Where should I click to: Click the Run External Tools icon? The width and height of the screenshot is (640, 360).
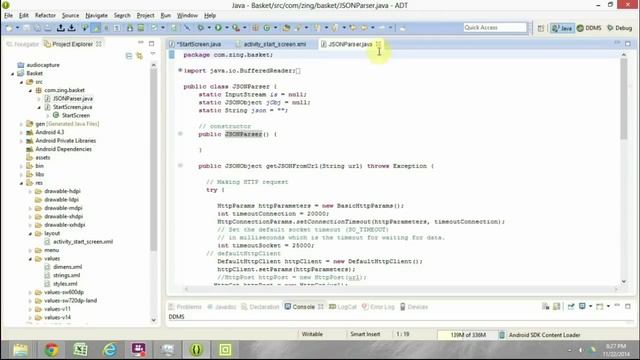pyautogui.click(x=236, y=28)
